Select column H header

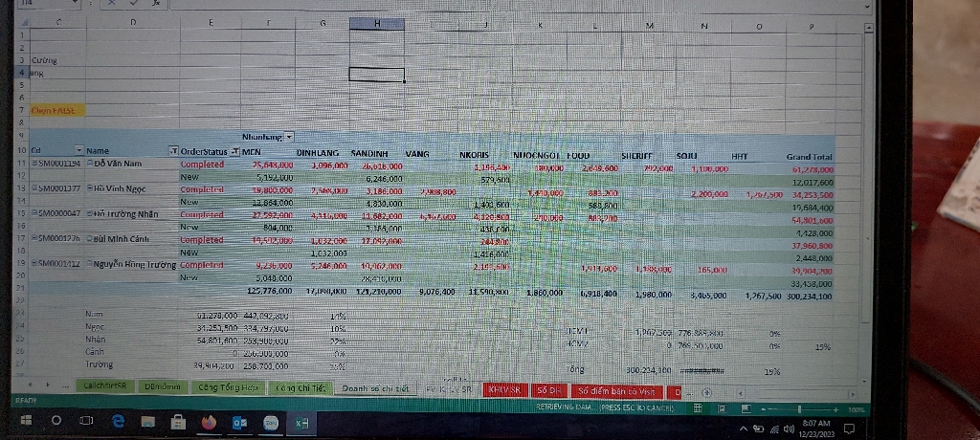[x=375, y=23]
